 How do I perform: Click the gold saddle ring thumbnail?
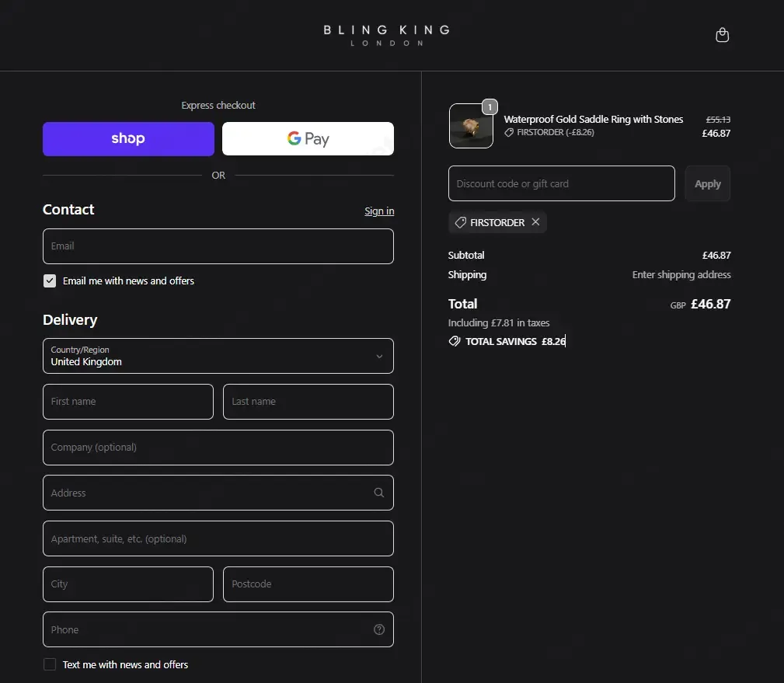point(471,126)
